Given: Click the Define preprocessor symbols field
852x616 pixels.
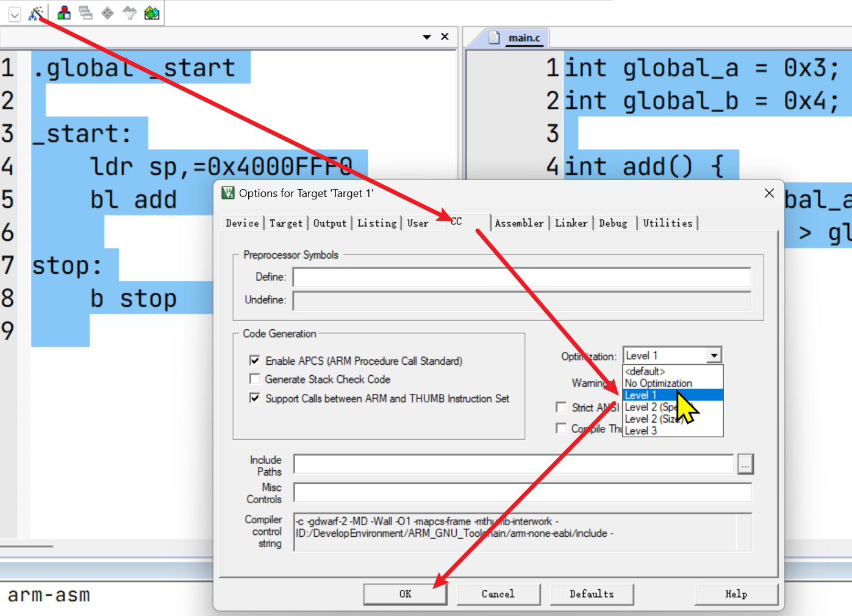Looking at the screenshot, I should (x=522, y=277).
